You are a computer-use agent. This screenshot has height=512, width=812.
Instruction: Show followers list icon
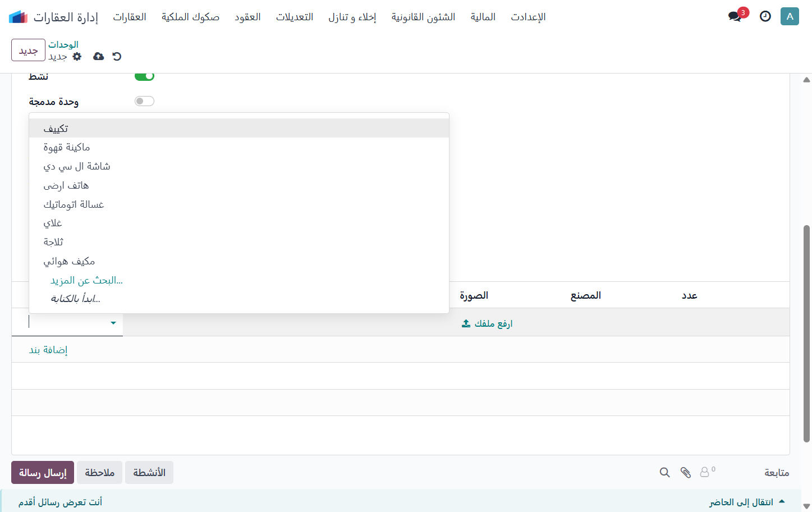(707, 472)
